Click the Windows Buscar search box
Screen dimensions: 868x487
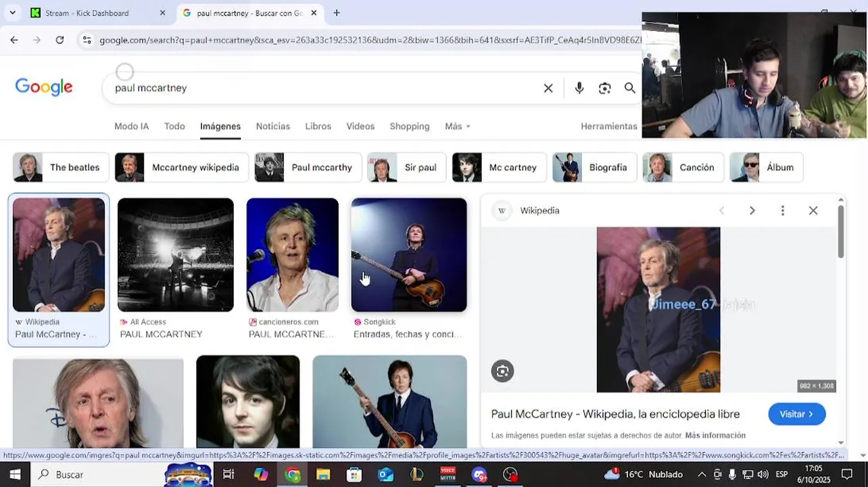click(97, 474)
